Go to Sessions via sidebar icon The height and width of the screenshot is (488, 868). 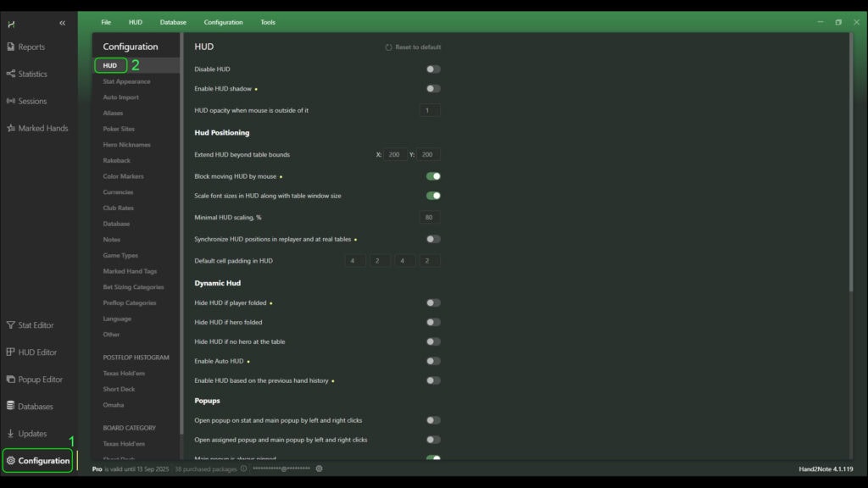pyautogui.click(x=11, y=101)
